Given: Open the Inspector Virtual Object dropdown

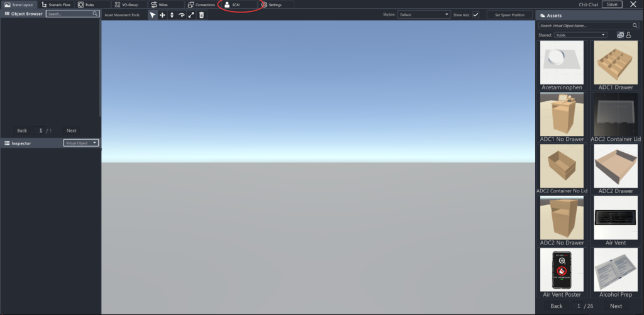Looking at the screenshot, I should click(81, 143).
